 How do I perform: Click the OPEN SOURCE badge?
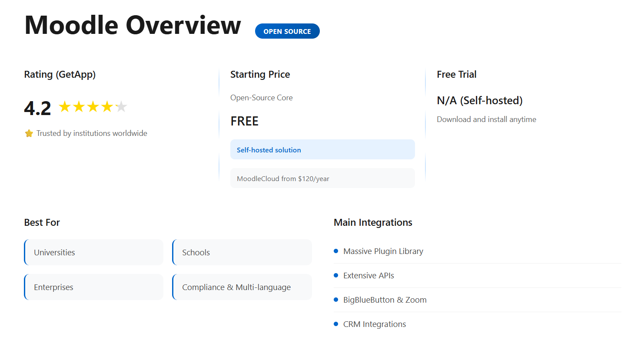[x=287, y=31]
